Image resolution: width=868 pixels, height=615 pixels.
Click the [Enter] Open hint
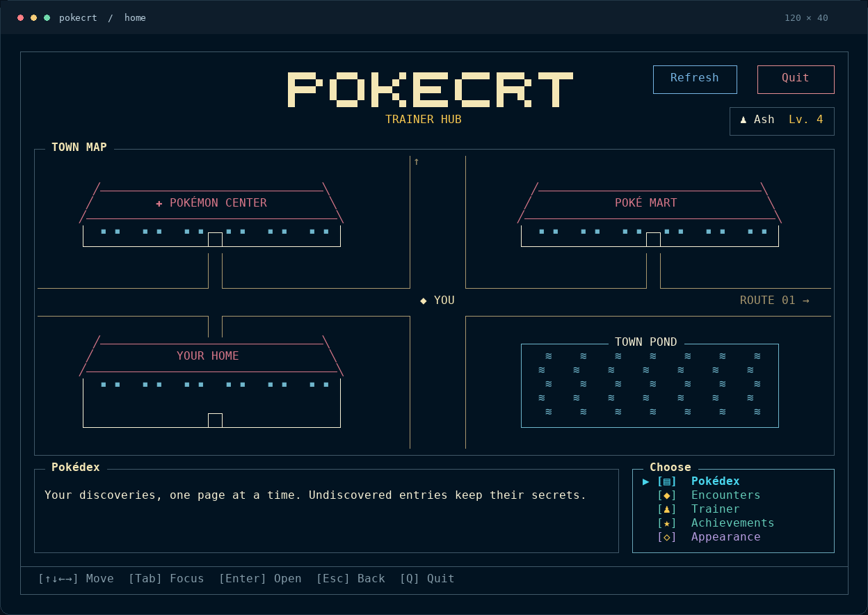(x=260, y=579)
